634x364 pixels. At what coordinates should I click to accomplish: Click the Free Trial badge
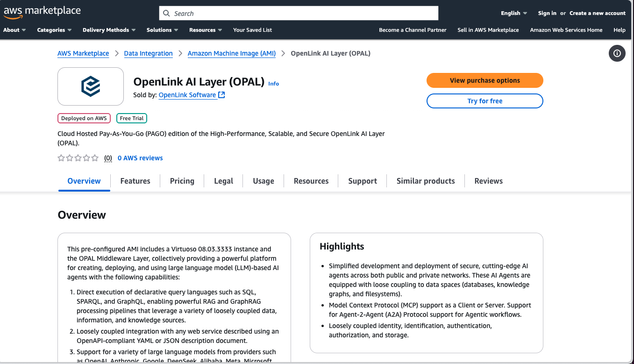(131, 118)
